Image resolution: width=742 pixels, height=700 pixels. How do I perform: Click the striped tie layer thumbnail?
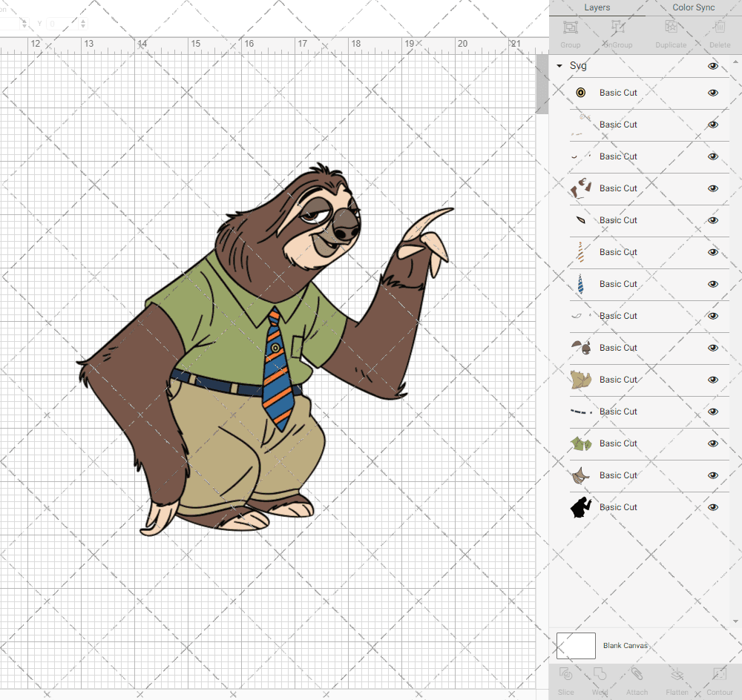(x=580, y=284)
